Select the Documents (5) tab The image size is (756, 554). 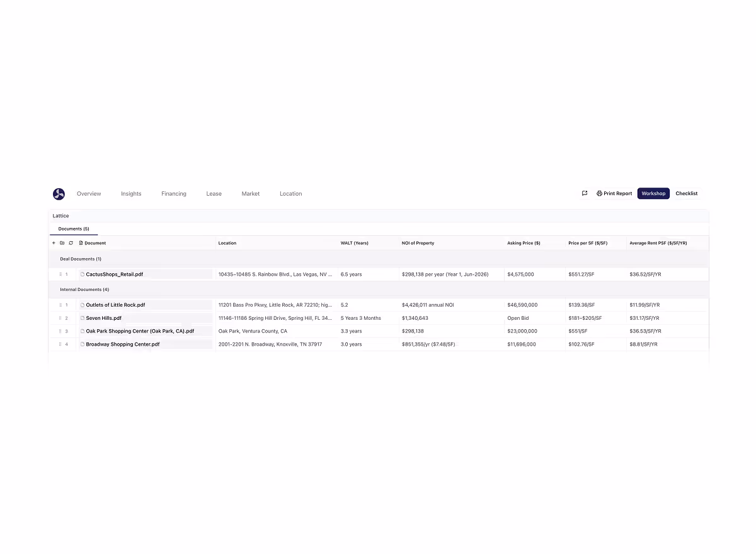tap(74, 229)
